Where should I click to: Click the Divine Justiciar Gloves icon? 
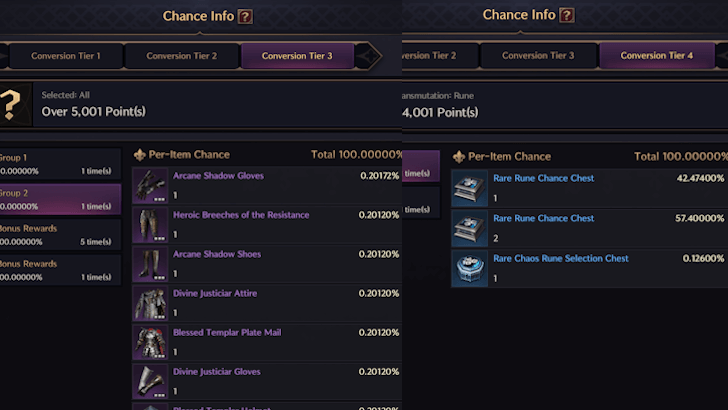click(150, 381)
